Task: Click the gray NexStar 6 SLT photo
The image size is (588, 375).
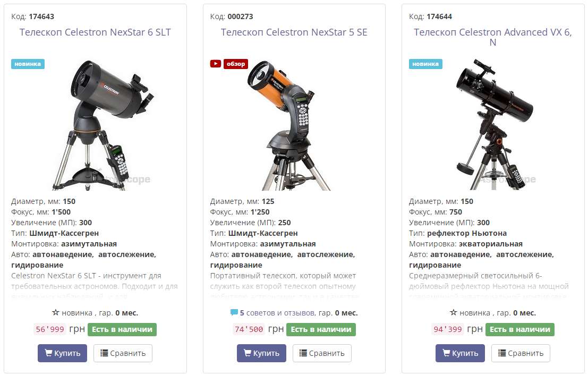Action: click(103, 125)
